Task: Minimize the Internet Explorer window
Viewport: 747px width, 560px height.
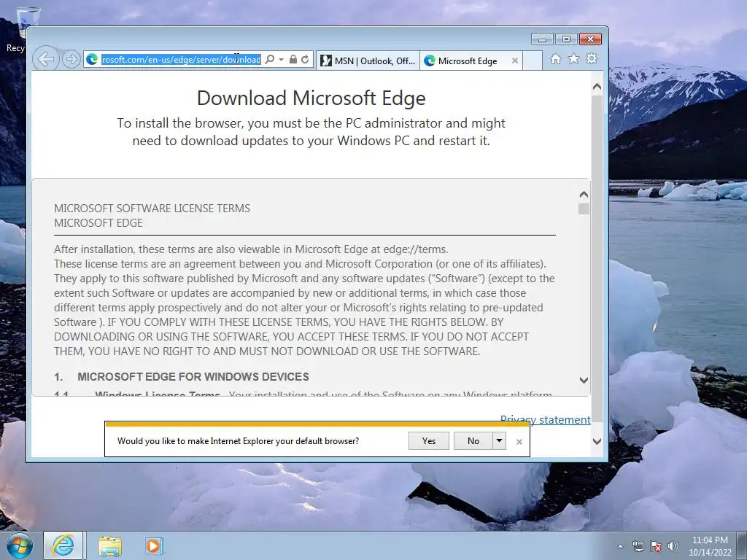Action: point(542,39)
